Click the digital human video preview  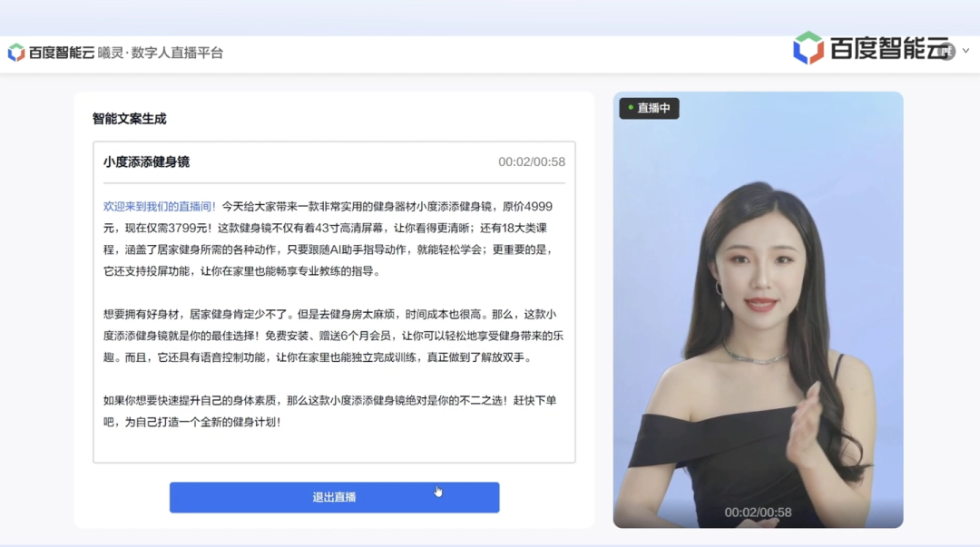(760, 308)
